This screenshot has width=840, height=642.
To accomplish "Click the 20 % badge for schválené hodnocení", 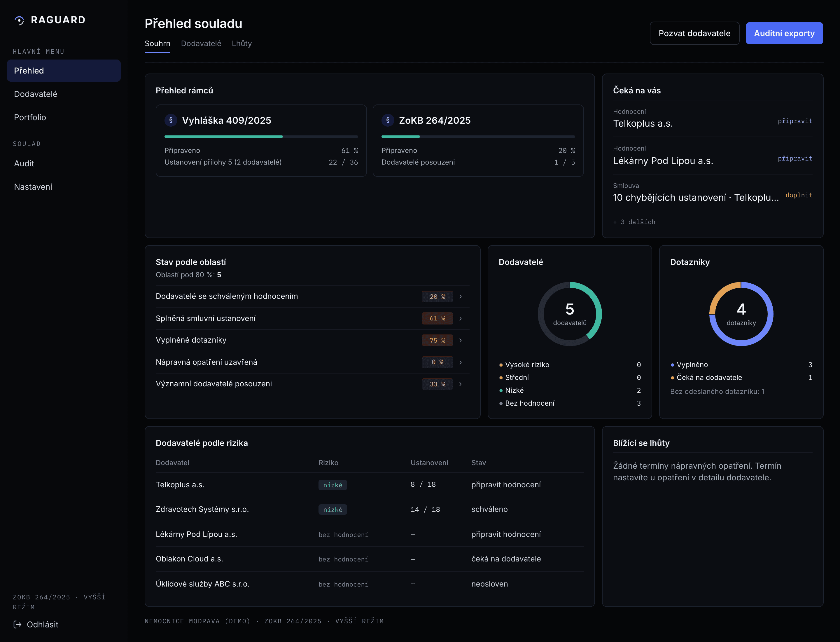I will pyautogui.click(x=437, y=296).
